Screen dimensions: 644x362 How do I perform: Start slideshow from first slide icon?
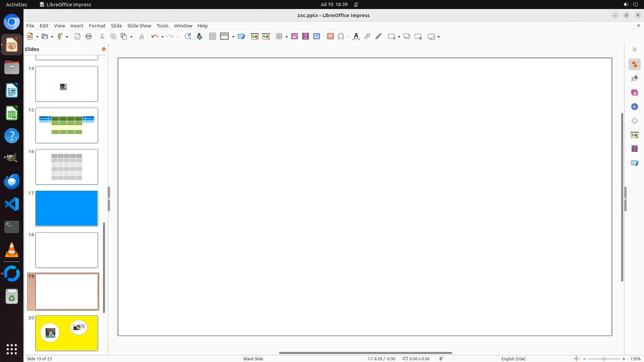point(255,37)
